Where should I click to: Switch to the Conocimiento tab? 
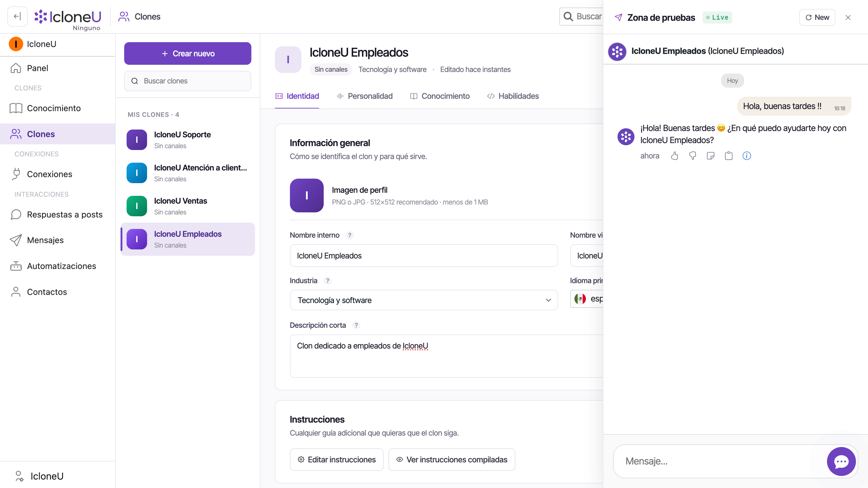(440, 96)
